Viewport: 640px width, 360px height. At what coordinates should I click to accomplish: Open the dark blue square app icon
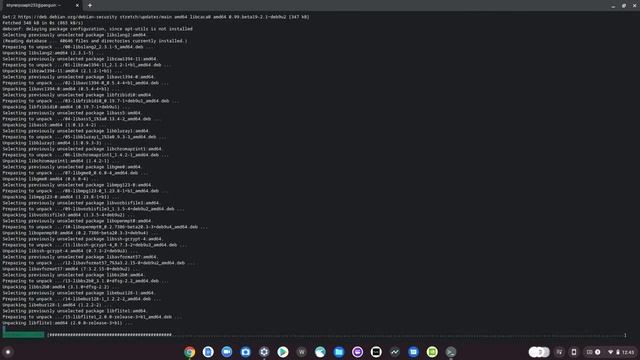click(413, 352)
